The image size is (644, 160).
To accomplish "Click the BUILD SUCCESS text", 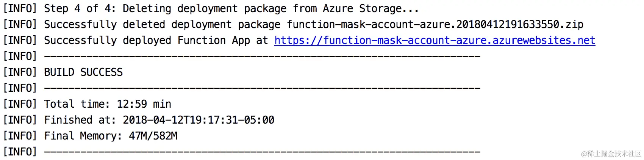I will 83,72.
